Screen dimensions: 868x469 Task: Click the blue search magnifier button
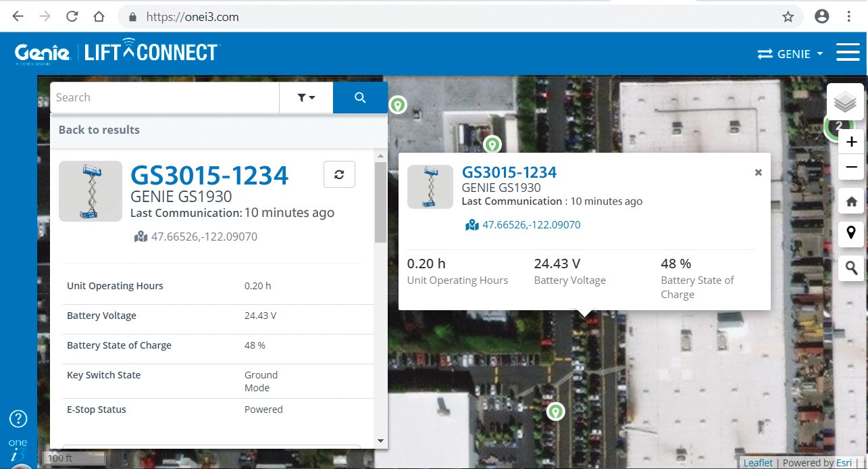click(359, 97)
